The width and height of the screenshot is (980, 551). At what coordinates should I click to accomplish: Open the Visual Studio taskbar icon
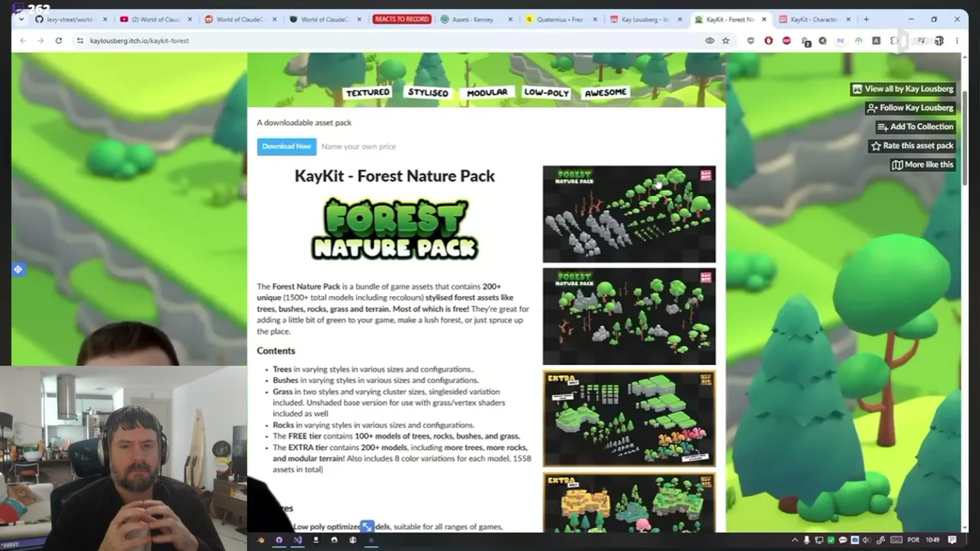(297, 540)
